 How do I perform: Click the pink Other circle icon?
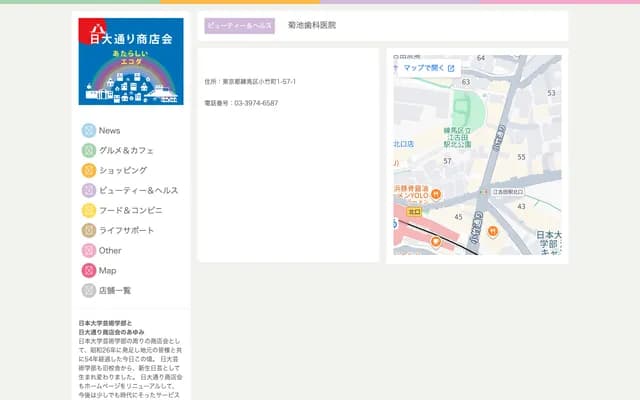coord(89,250)
